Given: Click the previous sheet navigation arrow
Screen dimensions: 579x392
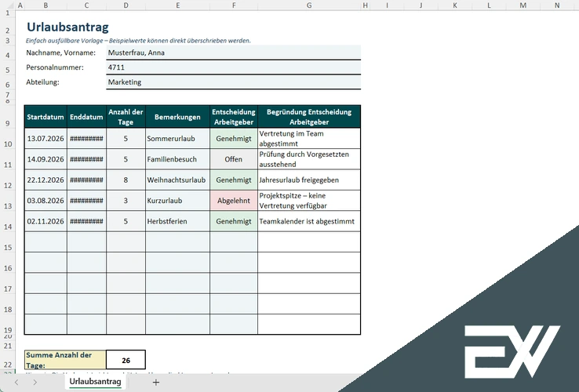Looking at the screenshot, I should [17, 383].
